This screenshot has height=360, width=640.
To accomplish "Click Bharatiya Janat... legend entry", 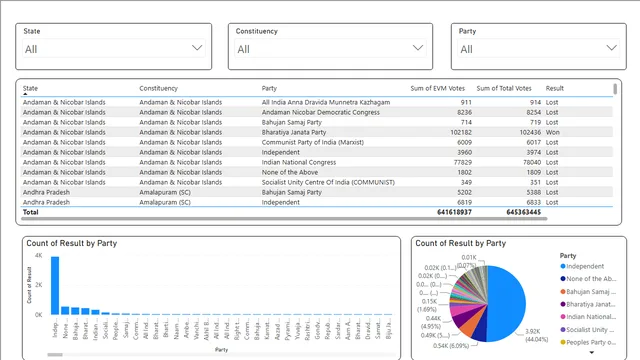I will pos(588,304).
